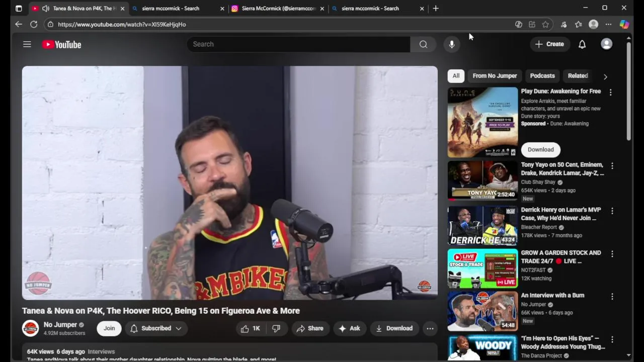Focus the YouTube search field

(x=298, y=44)
